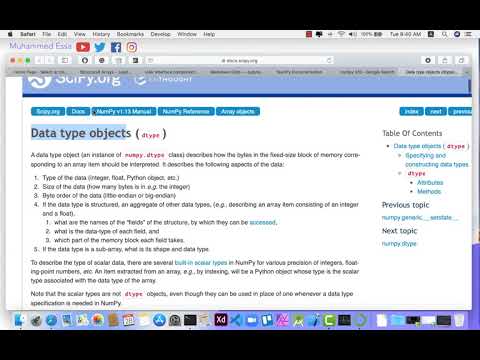This screenshot has height=360, width=480.
Task: Reload the page with refresh icon
Action: pos(329,60)
